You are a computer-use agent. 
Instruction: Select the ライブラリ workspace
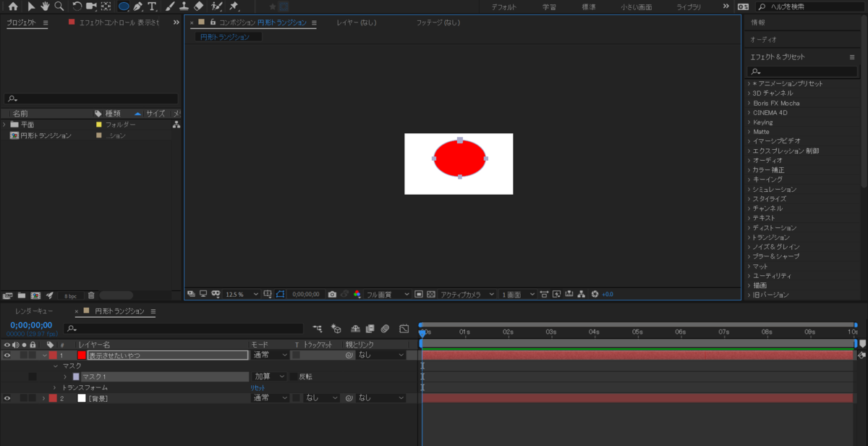tap(689, 7)
